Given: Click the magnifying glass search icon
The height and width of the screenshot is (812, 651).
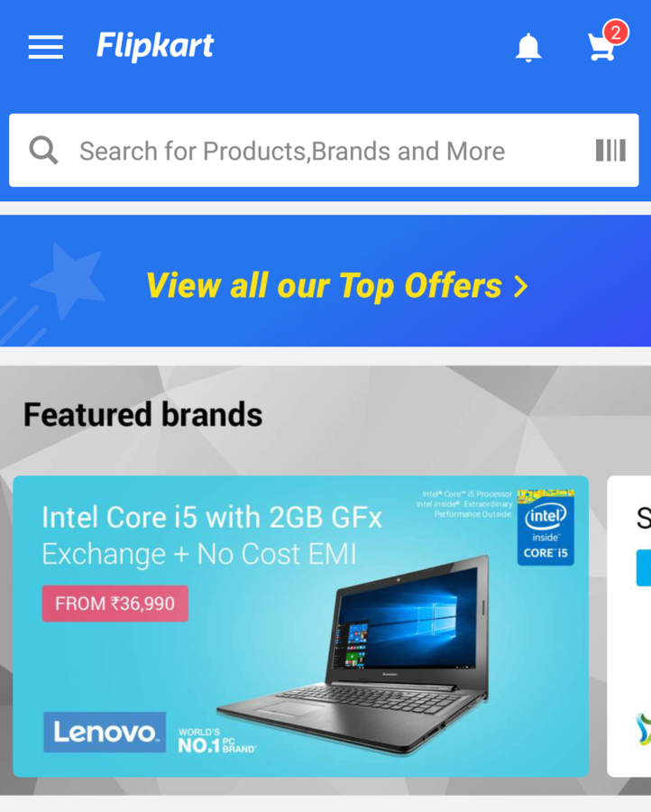Looking at the screenshot, I should point(43,151).
